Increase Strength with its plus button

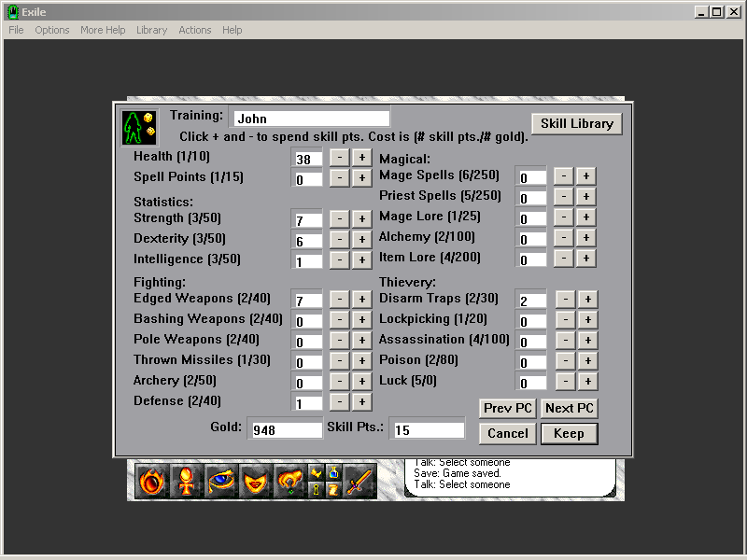[361, 219]
